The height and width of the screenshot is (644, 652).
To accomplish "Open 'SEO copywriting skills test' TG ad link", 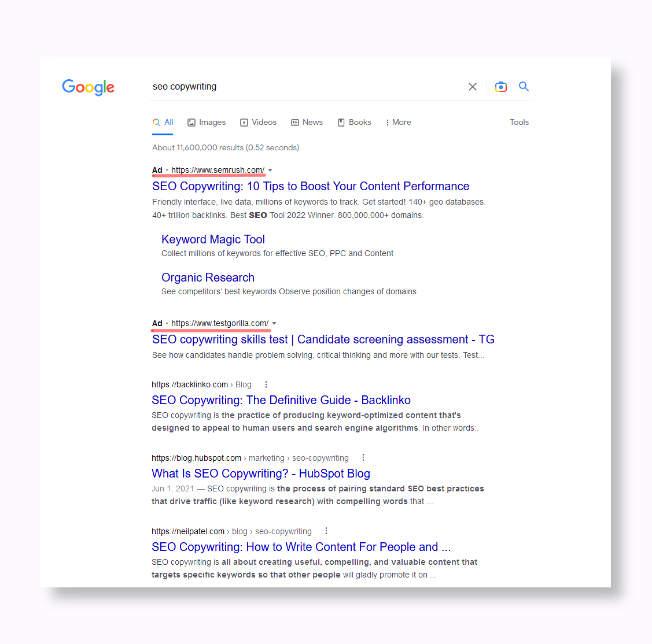I will (323, 339).
